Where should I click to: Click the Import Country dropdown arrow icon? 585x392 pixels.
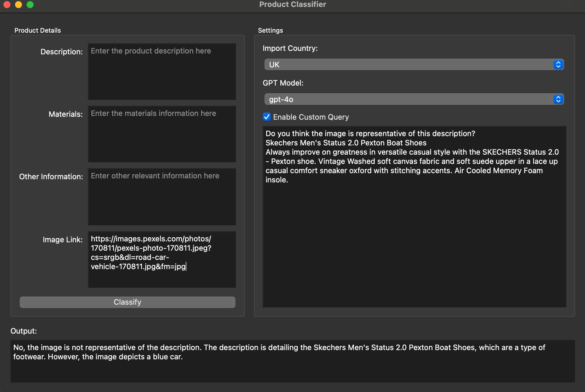click(x=558, y=64)
